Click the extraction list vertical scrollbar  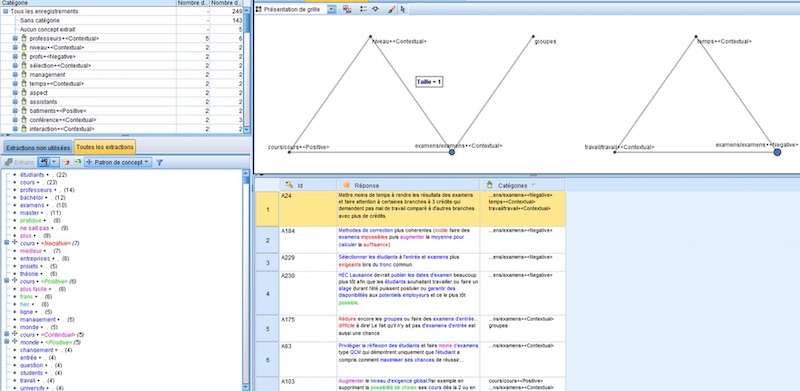tap(246, 280)
